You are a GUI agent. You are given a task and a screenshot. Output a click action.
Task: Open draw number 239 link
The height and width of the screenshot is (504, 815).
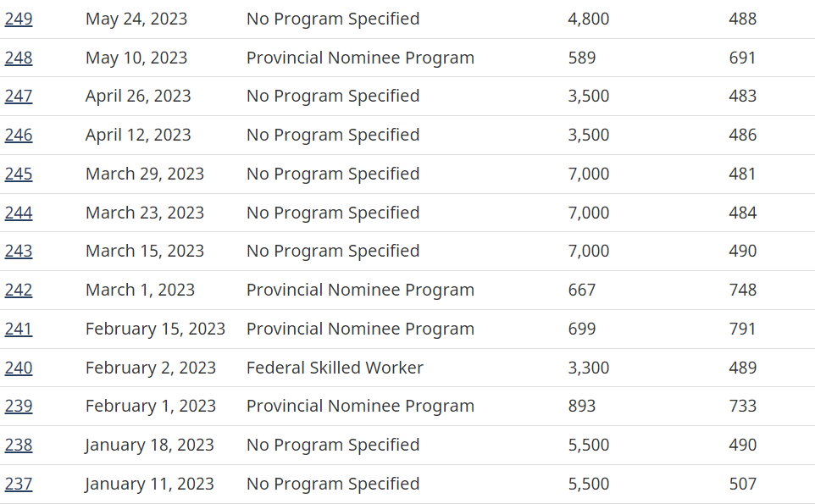point(19,406)
